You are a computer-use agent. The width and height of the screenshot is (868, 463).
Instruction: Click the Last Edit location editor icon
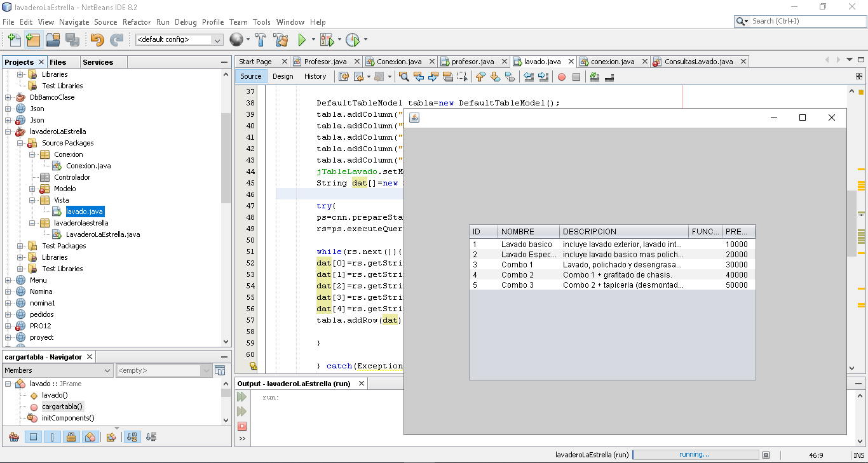click(343, 77)
